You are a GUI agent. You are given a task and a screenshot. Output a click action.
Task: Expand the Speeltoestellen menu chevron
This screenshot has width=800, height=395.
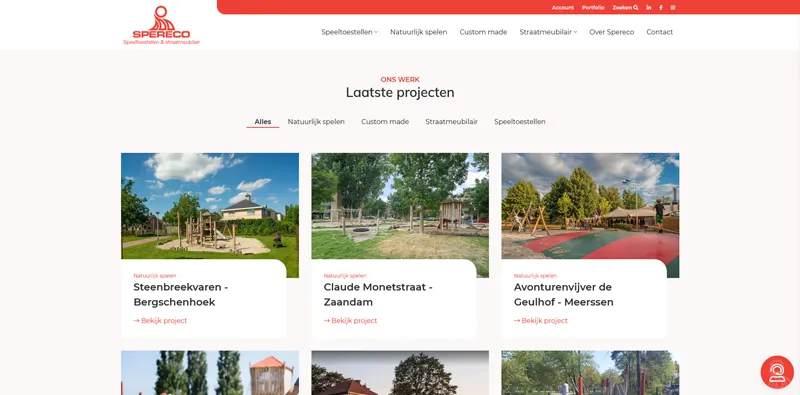(376, 32)
